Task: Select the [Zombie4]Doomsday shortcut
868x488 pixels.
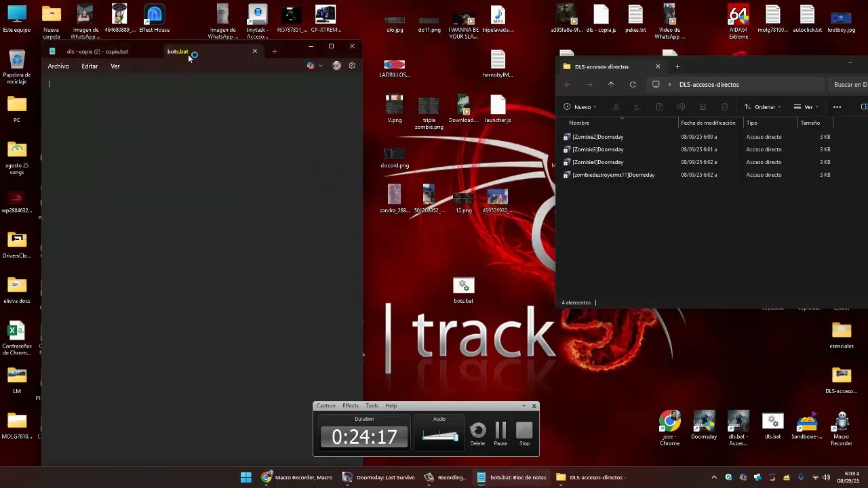Action: (x=597, y=163)
